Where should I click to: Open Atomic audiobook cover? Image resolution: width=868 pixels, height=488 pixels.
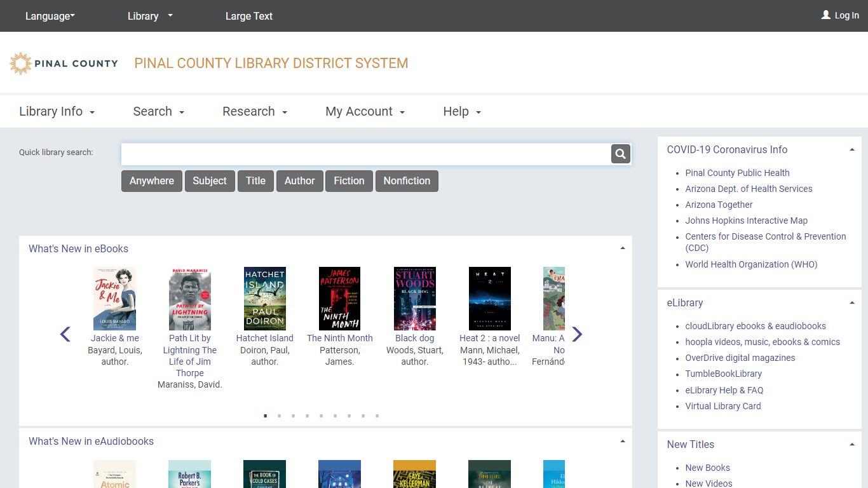click(x=114, y=474)
